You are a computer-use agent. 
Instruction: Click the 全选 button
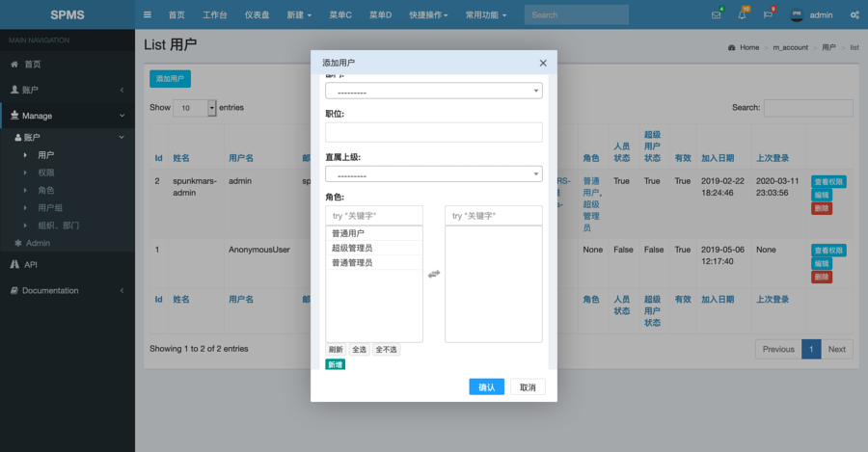(x=360, y=350)
